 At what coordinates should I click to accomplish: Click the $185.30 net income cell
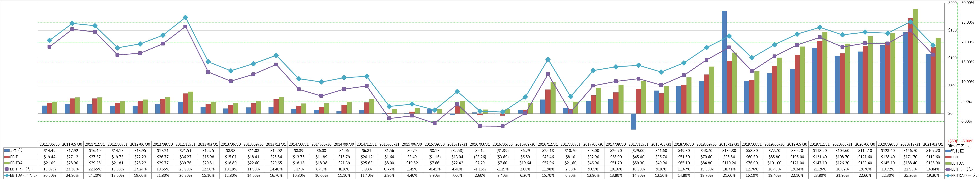729,151
